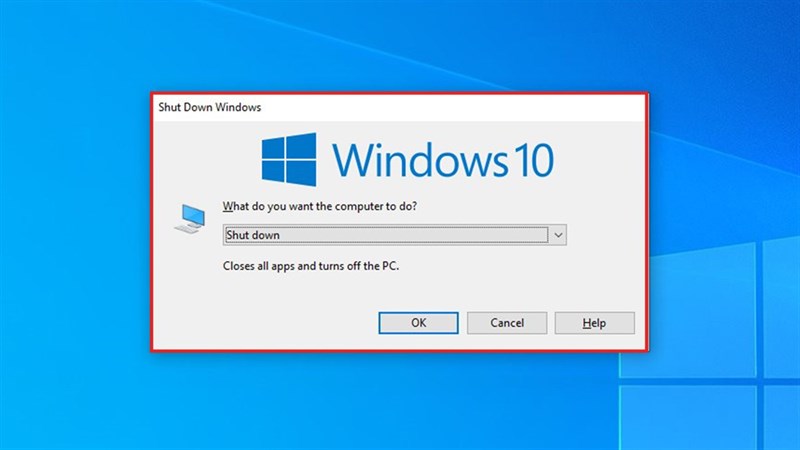Click the computer icon in the dialog
The height and width of the screenshot is (450, 800).
190,219
